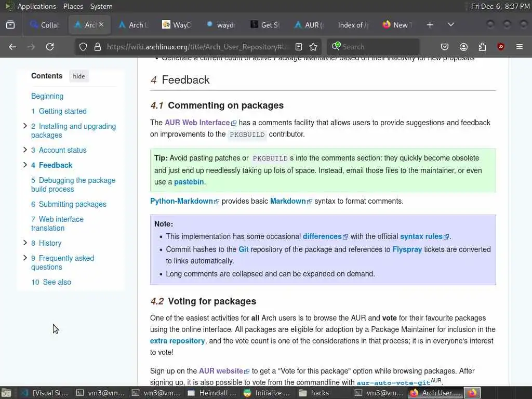Open the Firefox hamburger menu
The image size is (532, 399).
click(520, 47)
